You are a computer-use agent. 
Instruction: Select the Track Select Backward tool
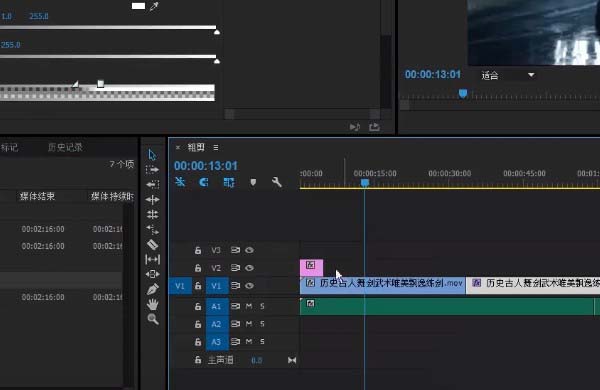point(152,184)
